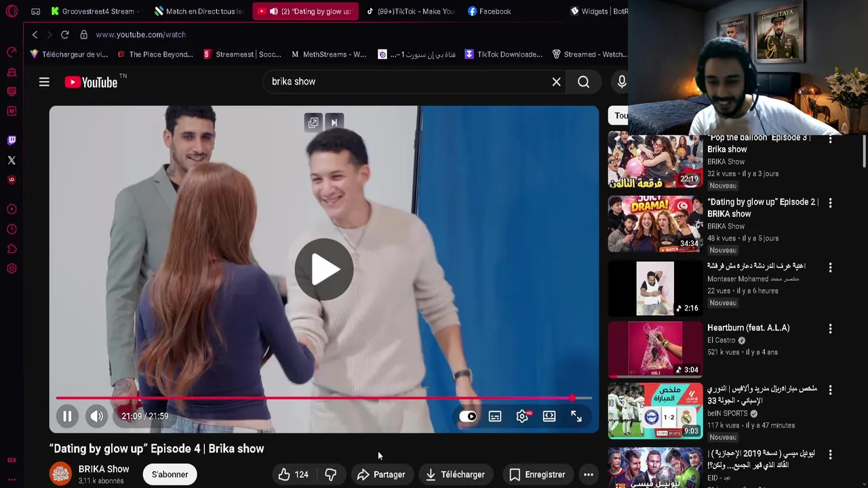Image resolution: width=868 pixels, height=488 pixels.
Task: Open TikTok Downloade... bookmark
Action: pyautogui.click(x=503, y=54)
